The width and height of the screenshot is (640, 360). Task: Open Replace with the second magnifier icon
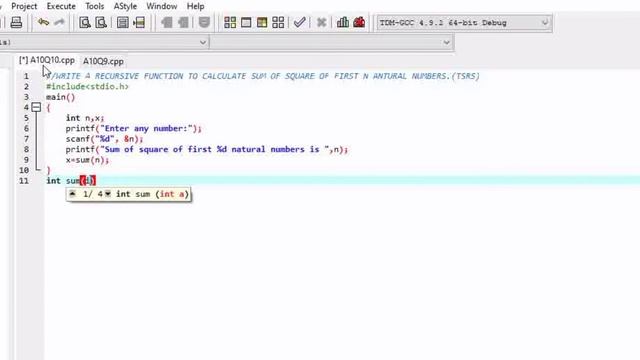[x=101, y=22]
